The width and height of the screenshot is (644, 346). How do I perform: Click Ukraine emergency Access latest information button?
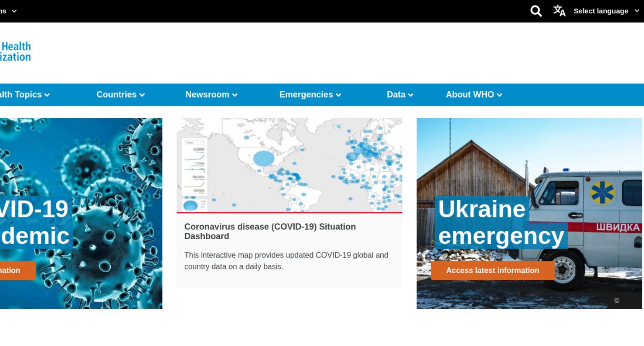coord(493,271)
